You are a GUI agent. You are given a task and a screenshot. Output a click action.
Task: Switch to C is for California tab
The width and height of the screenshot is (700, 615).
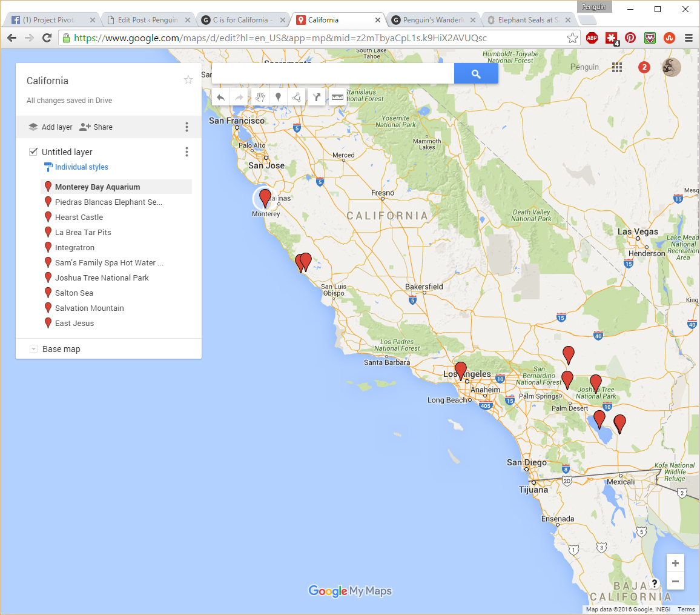(x=243, y=19)
